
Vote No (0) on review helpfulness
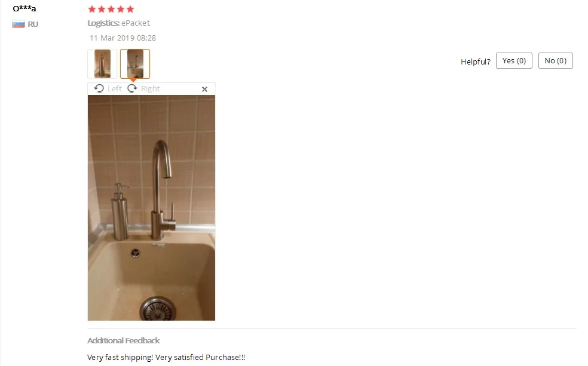555,61
